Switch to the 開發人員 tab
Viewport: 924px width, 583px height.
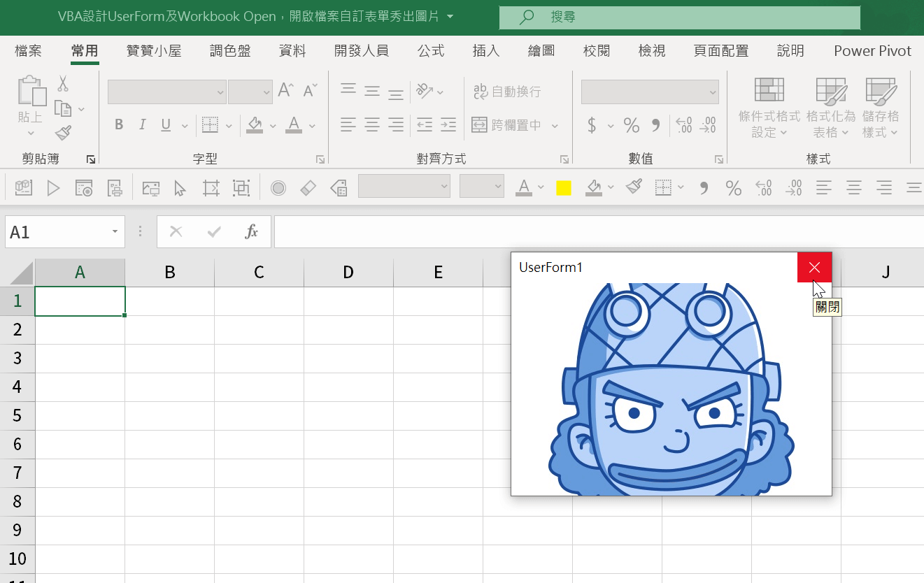[361, 51]
